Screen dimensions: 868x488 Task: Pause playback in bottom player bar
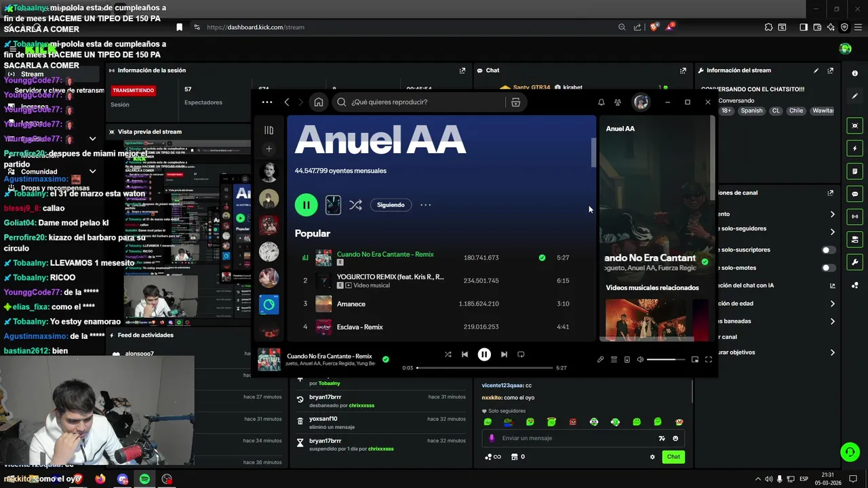484,354
